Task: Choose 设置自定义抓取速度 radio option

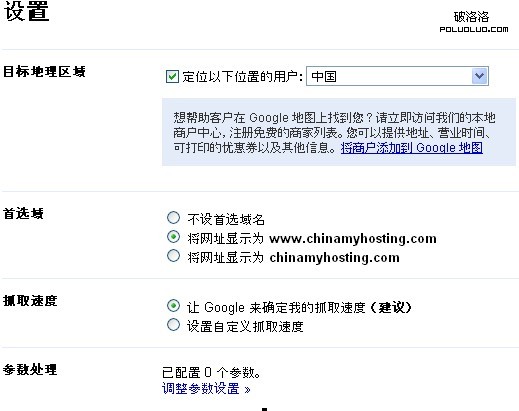Action: (x=173, y=325)
